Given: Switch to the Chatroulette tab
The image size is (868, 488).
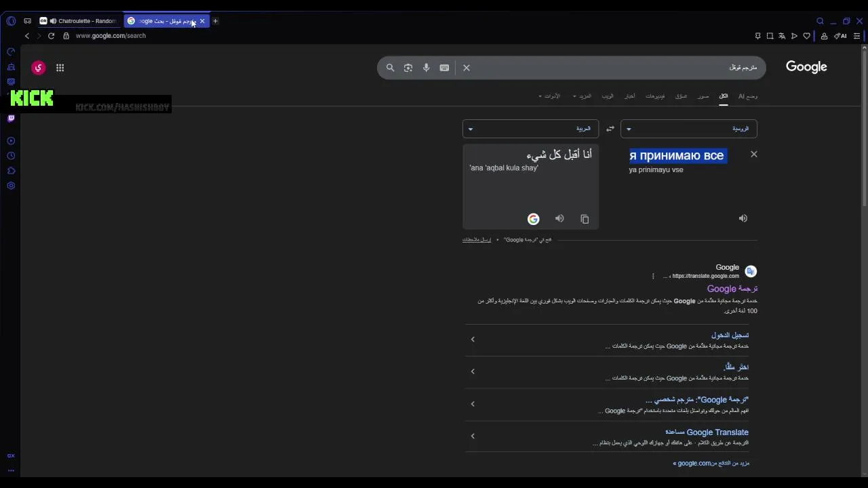Looking at the screenshot, I should [80, 21].
